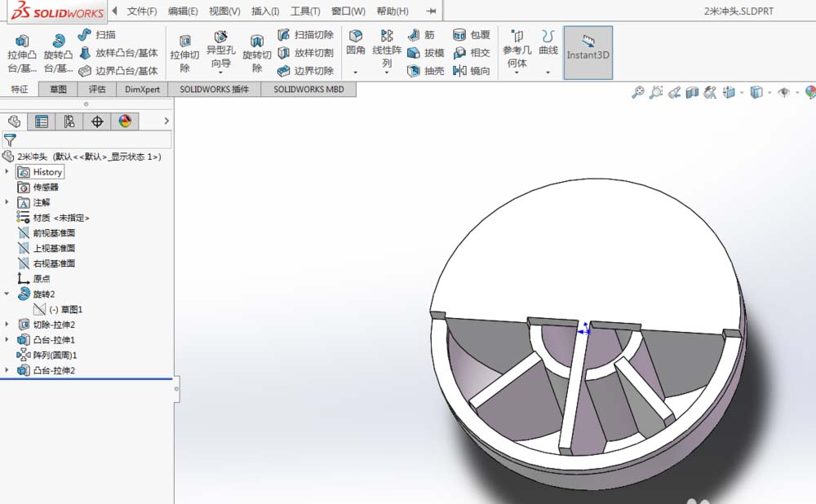Image resolution: width=816 pixels, height=504 pixels.
Task: Open the 文件(F) menu
Action: 141,11
